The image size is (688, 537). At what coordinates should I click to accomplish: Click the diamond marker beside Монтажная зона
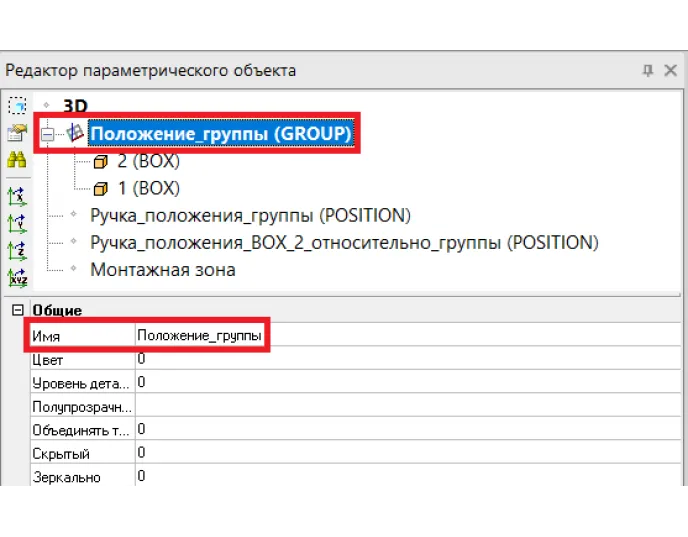(74, 268)
